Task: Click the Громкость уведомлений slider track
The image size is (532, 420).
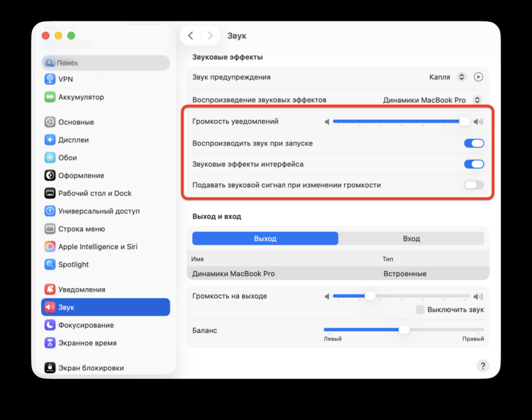Action: click(397, 121)
